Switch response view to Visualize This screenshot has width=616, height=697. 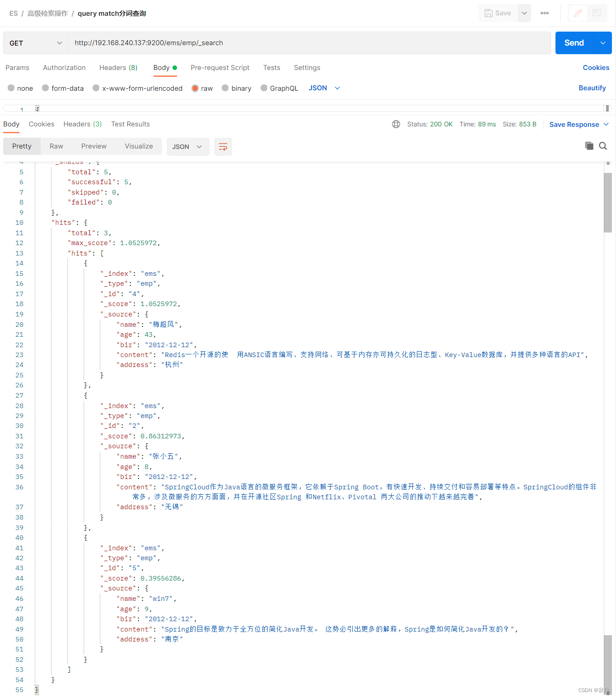click(139, 146)
